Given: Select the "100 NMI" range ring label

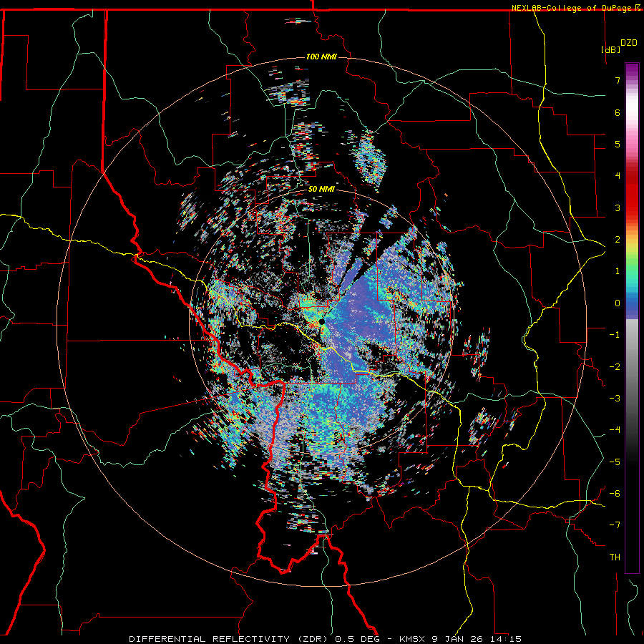Looking at the screenshot, I should pyautogui.click(x=321, y=57).
